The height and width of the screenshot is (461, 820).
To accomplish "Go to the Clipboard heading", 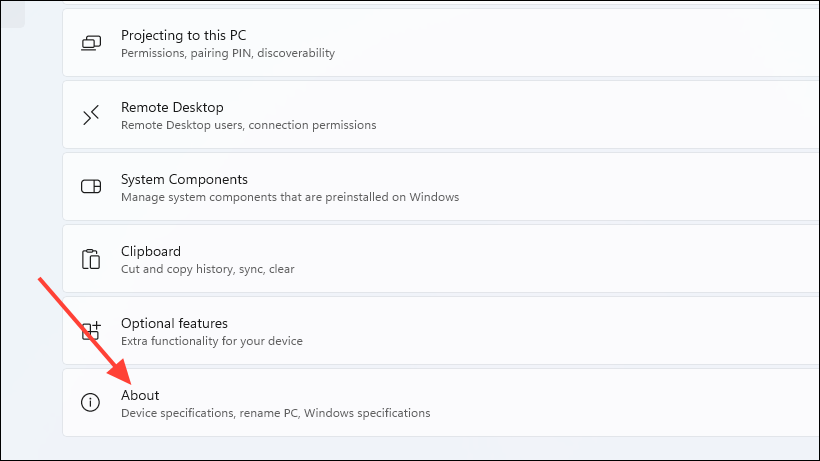I will 151,251.
